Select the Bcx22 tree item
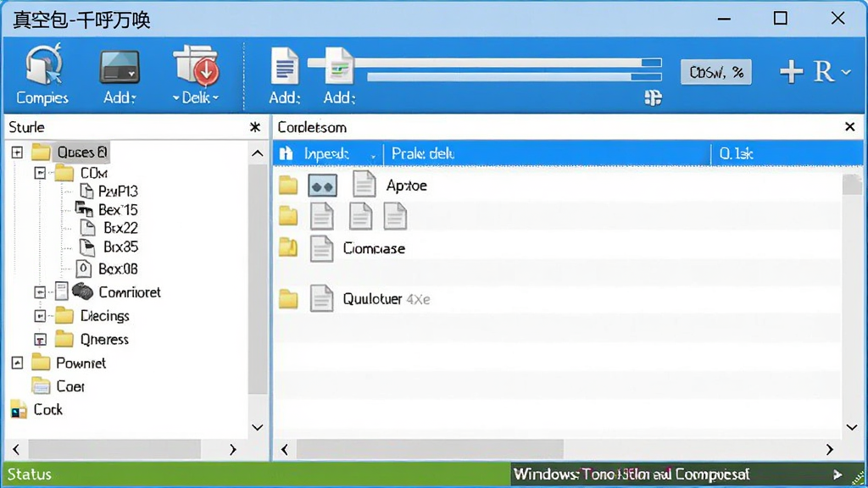This screenshot has width=868, height=488. (120, 228)
